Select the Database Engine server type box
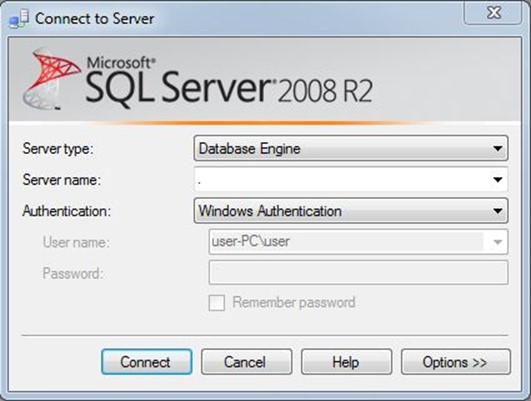 pos(351,148)
